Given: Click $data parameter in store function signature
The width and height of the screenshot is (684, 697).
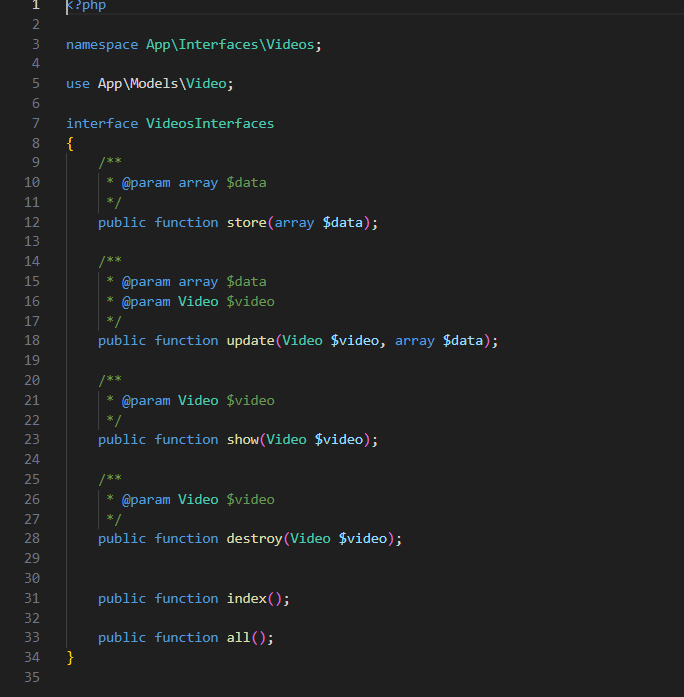Looking at the screenshot, I should pyautogui.click(x=346, y=222).
